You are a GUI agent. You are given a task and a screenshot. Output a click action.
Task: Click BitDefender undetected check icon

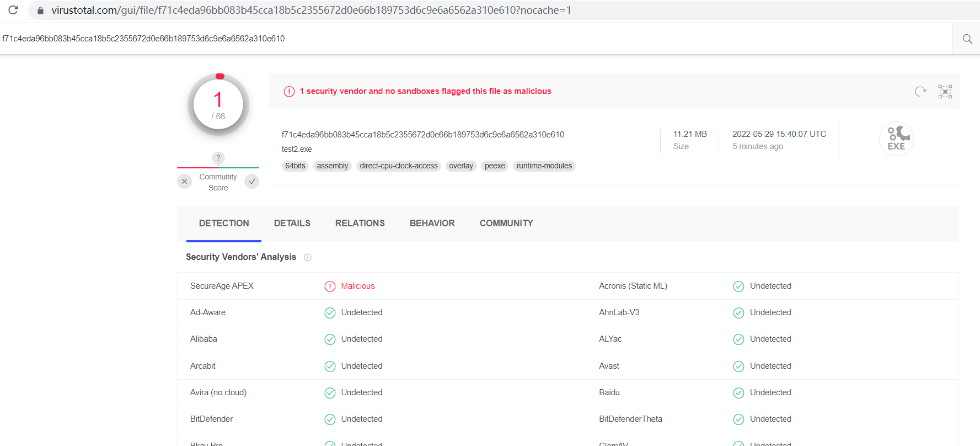(330, 420)
